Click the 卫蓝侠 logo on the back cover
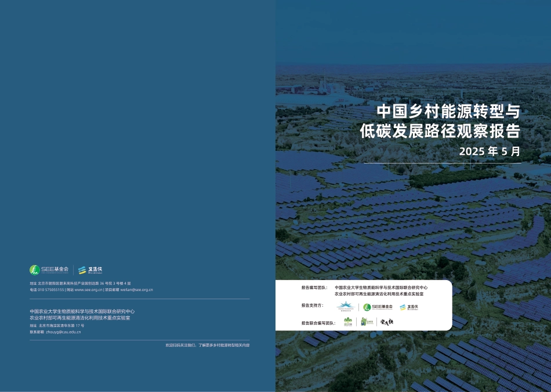 coord(90,270)
